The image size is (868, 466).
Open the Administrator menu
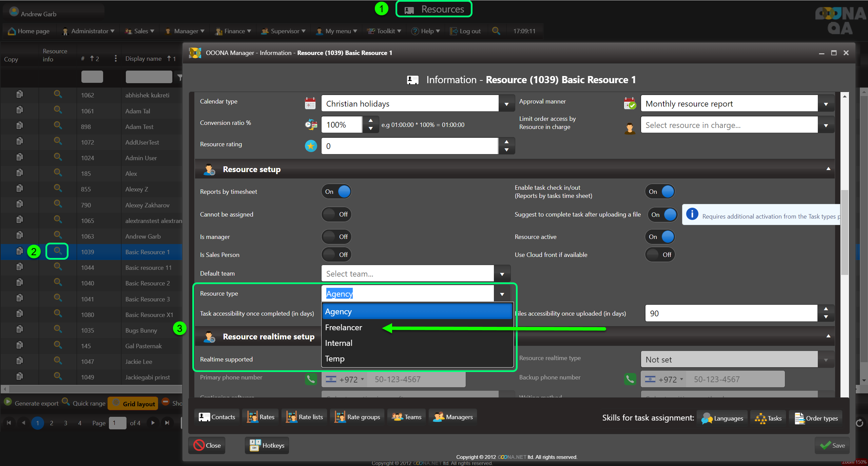(x=89, y=31)
